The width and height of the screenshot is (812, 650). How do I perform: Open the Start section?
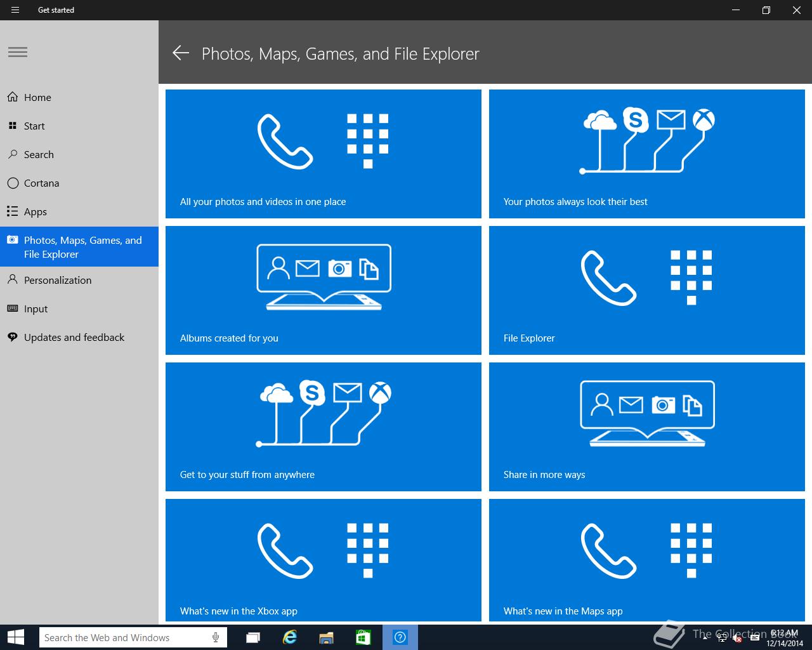pos(79,126)
